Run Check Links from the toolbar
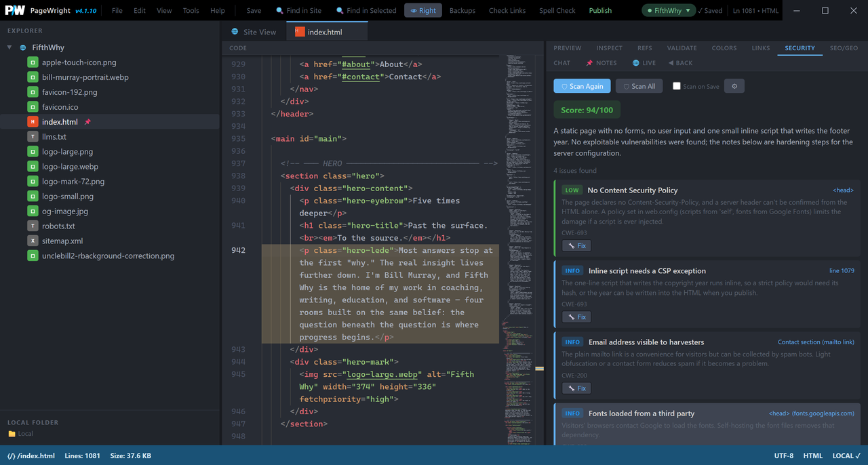 [x=507, y=11]
